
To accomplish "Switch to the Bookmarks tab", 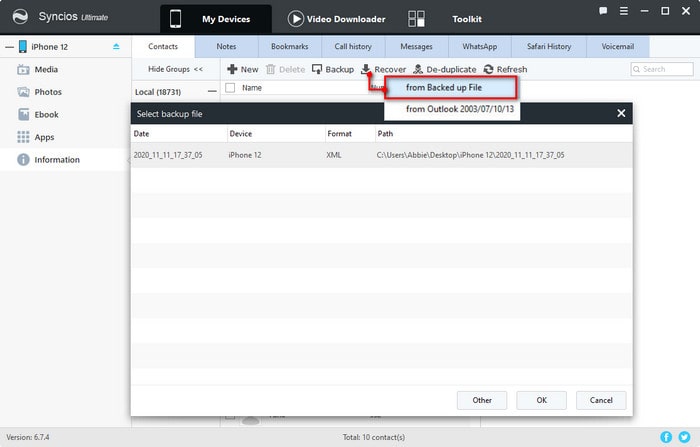I will [290, 46].
